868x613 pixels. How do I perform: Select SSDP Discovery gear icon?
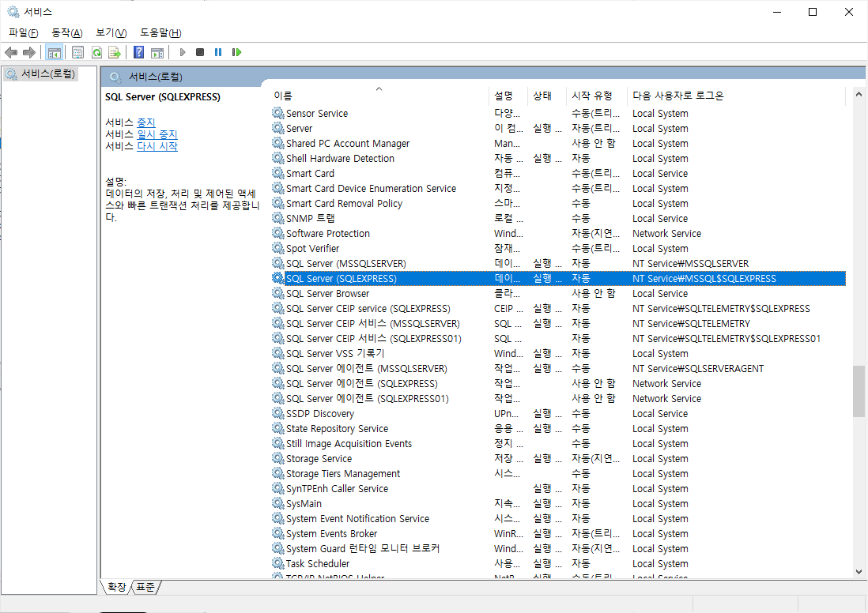click(x=278, y=412)
